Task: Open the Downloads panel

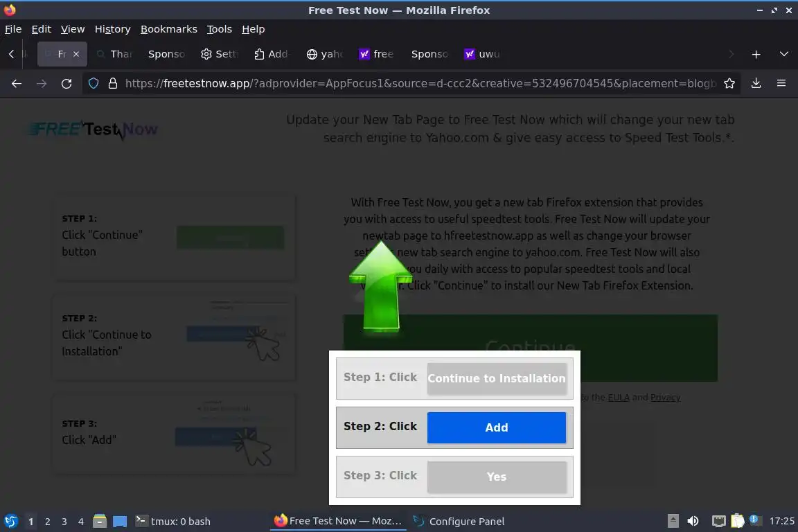Action: coord(756,84)
